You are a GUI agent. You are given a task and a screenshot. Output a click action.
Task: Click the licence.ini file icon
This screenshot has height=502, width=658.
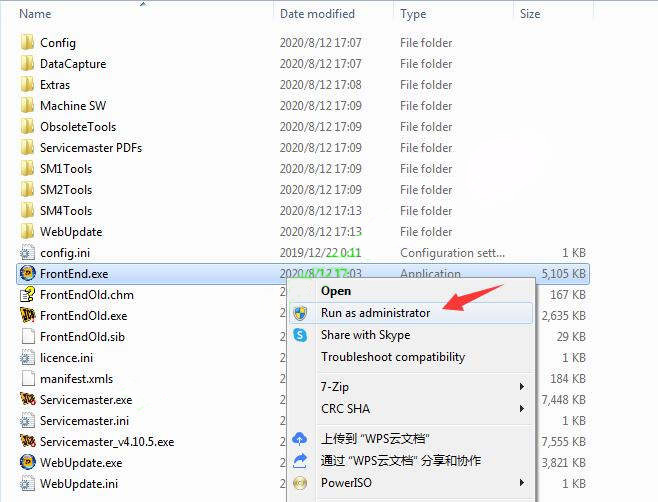point(27,358)
